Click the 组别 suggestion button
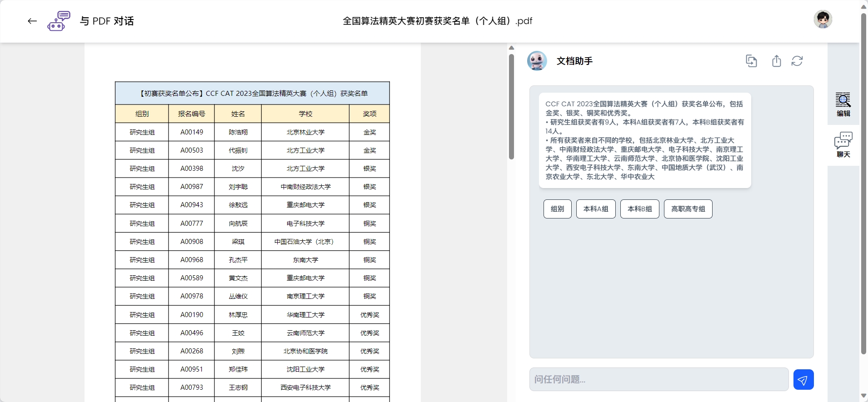Image resolution: width=868 pixels, height=402 pixels. [557, 209]
